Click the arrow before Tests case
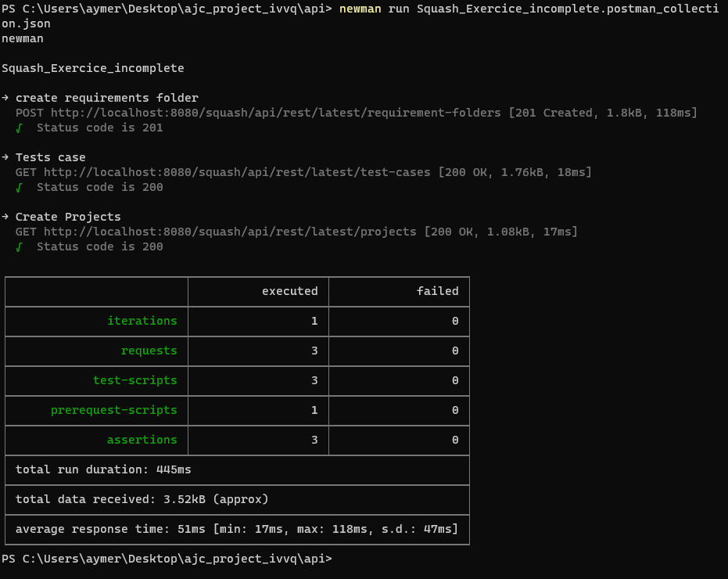The image size is (728, 579). pos(5,157)
